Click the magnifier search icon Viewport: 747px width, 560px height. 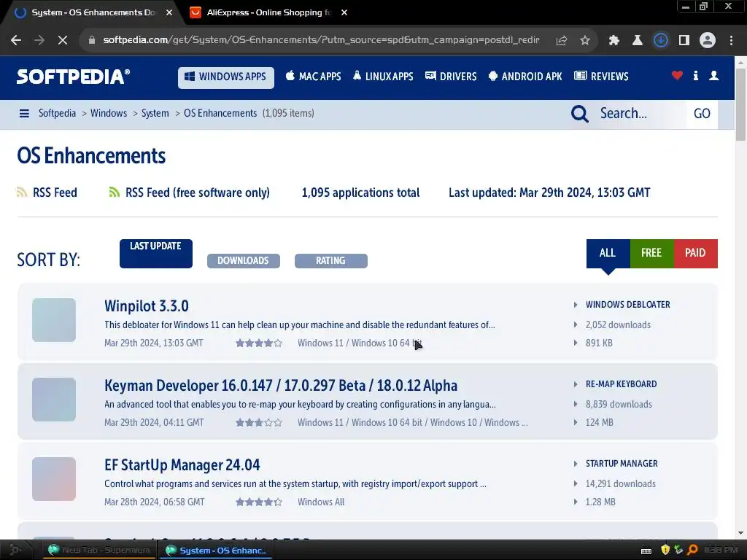579,114
